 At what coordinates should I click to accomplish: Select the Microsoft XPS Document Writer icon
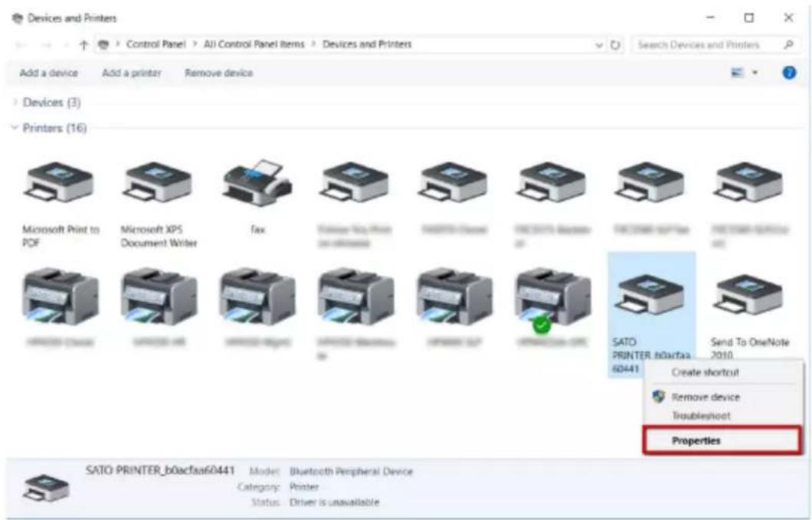pyautogui.click(x=158, y=182)
